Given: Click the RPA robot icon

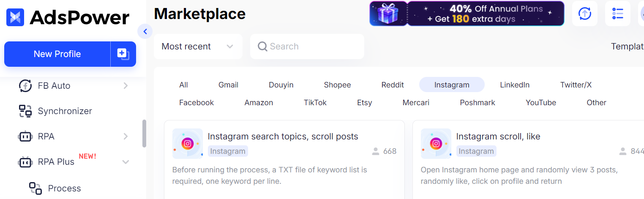Looking at the screenshot, I should click(25, 136).
